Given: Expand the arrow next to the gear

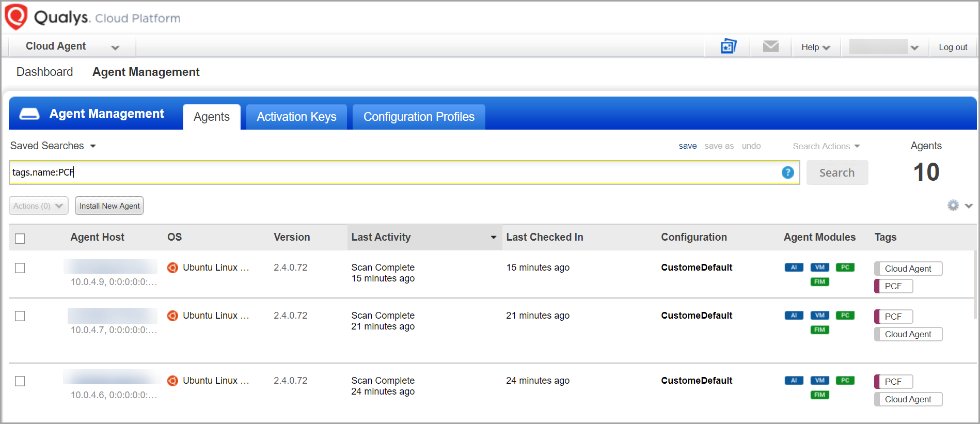Looking at the screenshot, I should [969, 206].
